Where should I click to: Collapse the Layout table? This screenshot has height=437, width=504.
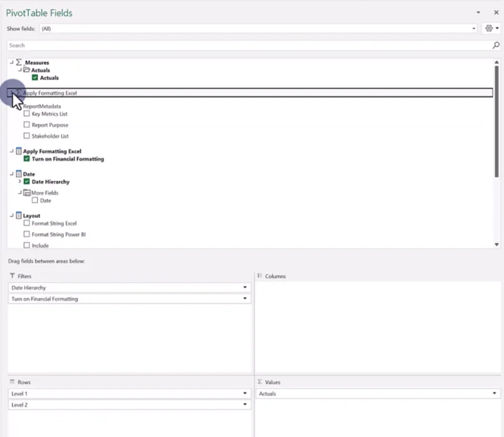click(11, 215)
